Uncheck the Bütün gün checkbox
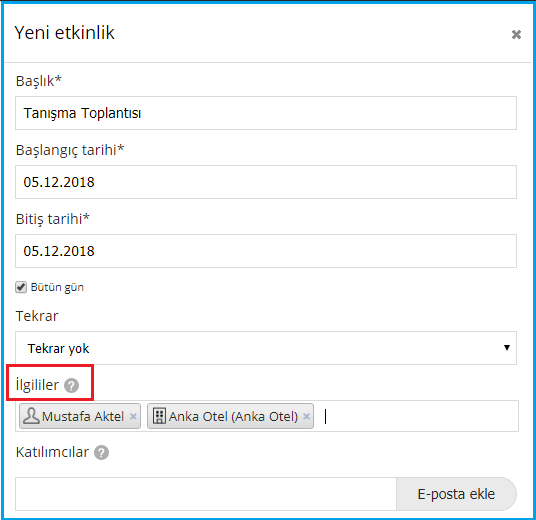The height and width of the screenshot is (520, 536). point(21,287)
